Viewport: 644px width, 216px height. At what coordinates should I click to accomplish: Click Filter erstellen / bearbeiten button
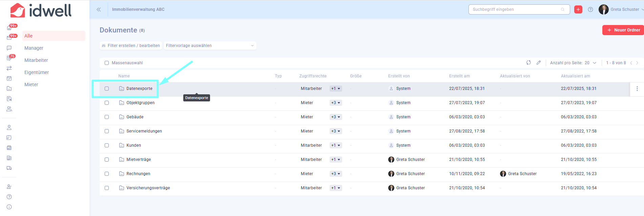pos(131,46)
